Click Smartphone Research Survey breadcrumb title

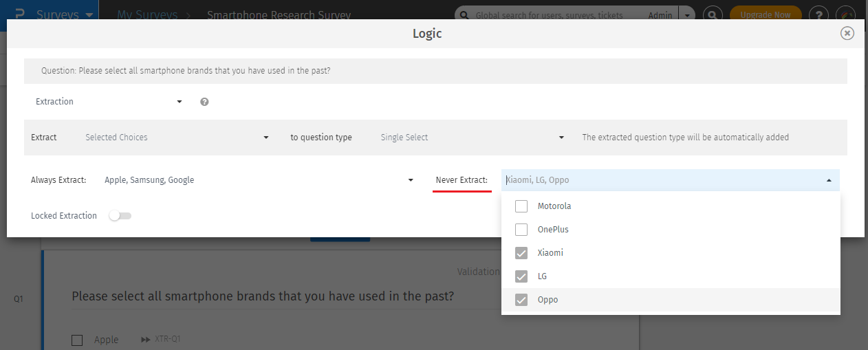(279, 15)
